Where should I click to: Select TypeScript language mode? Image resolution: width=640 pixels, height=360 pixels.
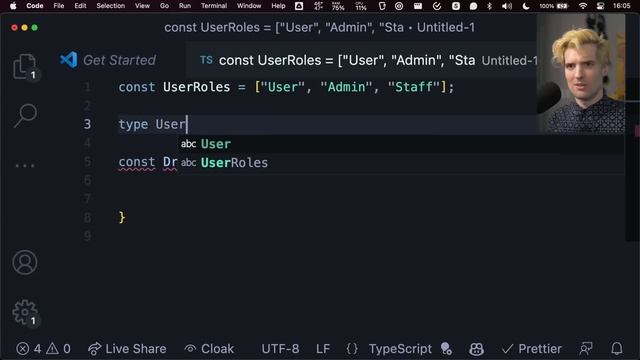[x=400, y=349]
